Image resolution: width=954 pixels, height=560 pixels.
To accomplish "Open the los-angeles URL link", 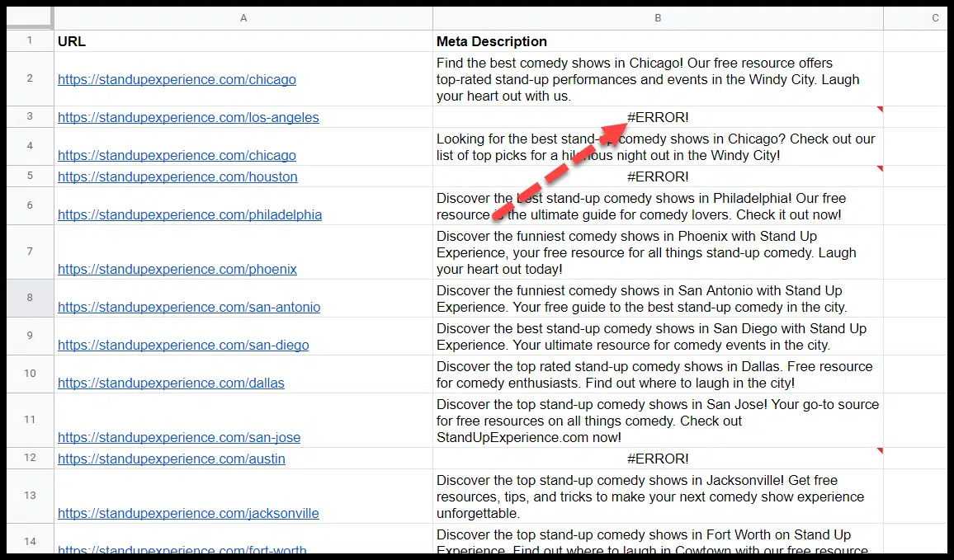I will pyautogui.click(x=188, y=118).
